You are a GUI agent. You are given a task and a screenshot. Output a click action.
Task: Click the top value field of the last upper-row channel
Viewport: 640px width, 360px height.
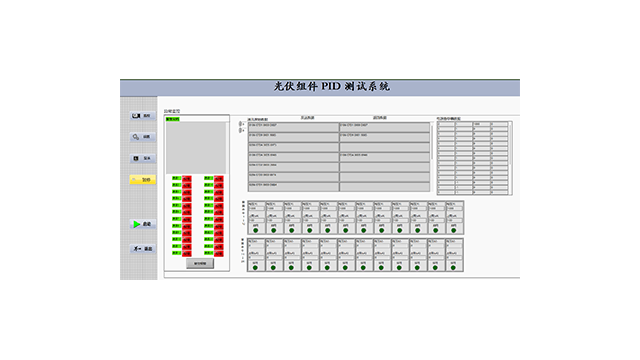[454, 208]
